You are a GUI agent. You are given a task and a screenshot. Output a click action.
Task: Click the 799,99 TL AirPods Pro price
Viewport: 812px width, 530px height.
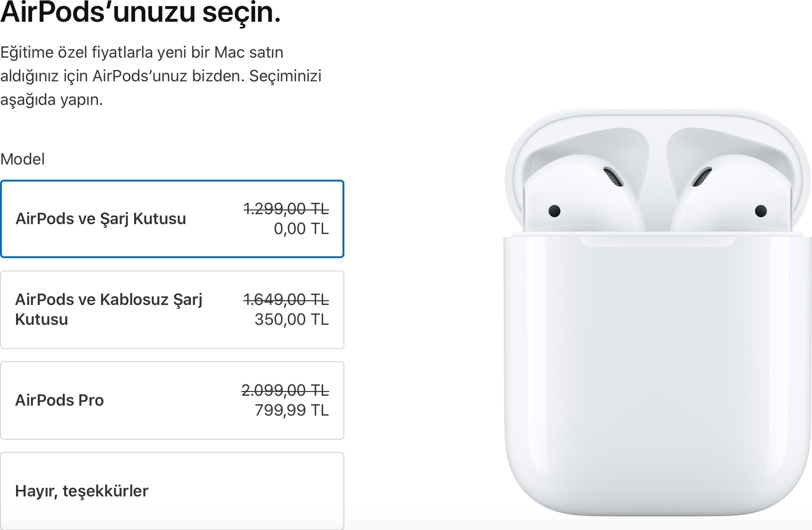tap(292, 410)
